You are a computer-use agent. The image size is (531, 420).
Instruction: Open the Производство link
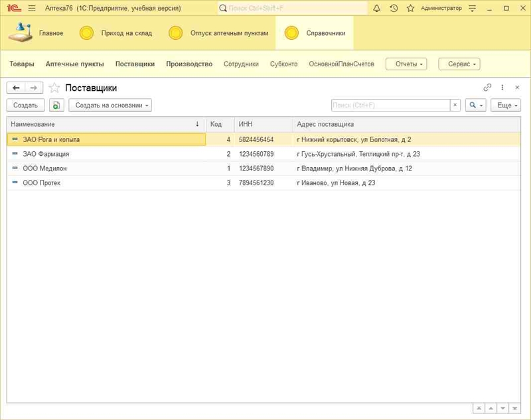pos(189,64)
